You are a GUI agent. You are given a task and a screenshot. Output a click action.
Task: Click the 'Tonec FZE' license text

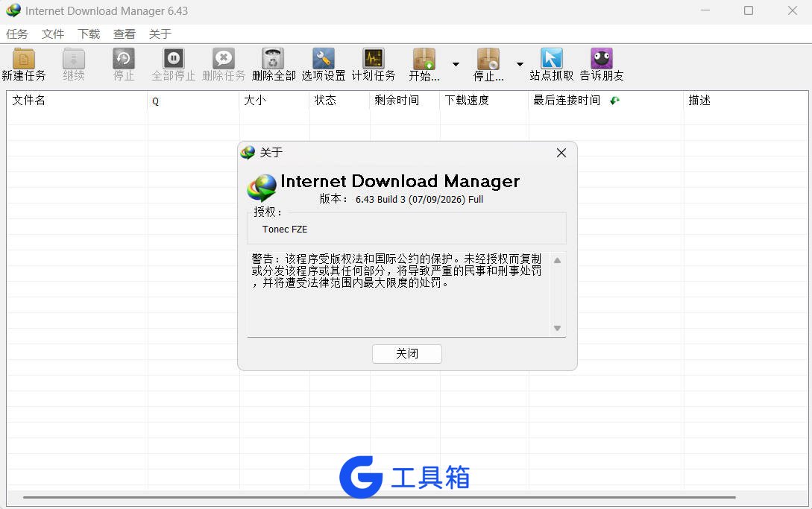tap(285, 230)
